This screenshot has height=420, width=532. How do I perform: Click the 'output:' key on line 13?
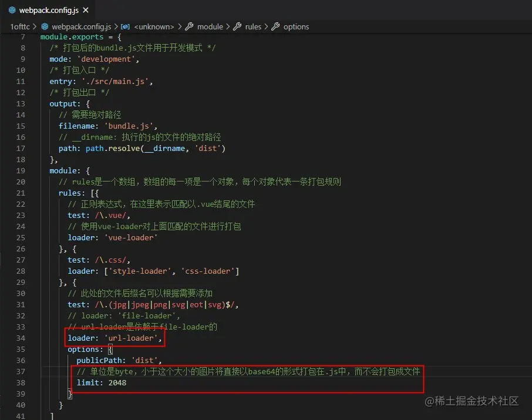coord(65,103)
